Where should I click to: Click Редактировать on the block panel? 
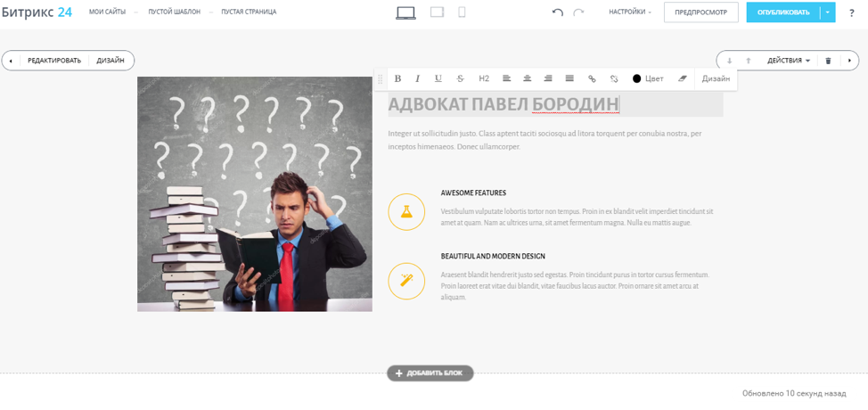pos(54,61)
